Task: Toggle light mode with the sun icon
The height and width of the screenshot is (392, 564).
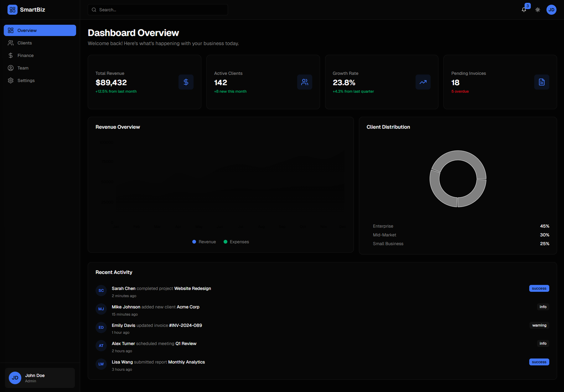Action: [538, 10]
